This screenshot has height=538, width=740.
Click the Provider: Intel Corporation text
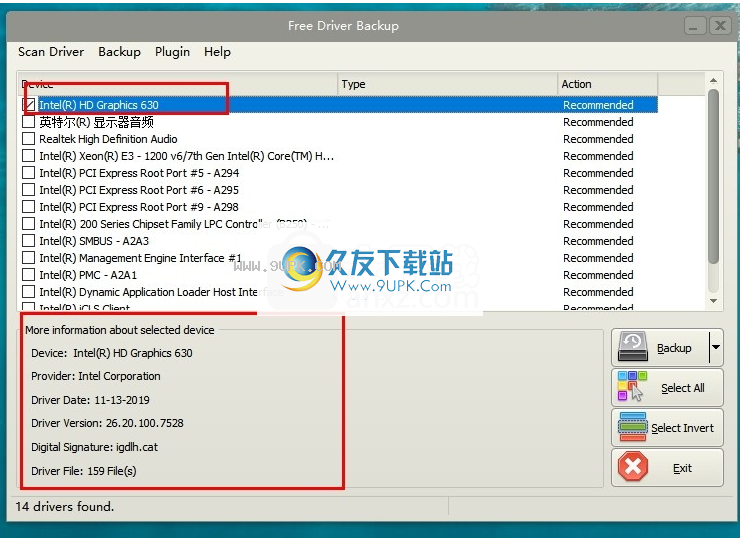(96, 376)
